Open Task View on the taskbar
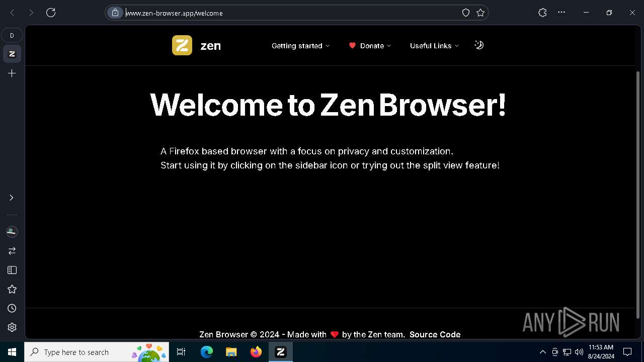Image resolution: width=644 pixels, height=362 pixels. pyautogui.click(x=181, y=352)
